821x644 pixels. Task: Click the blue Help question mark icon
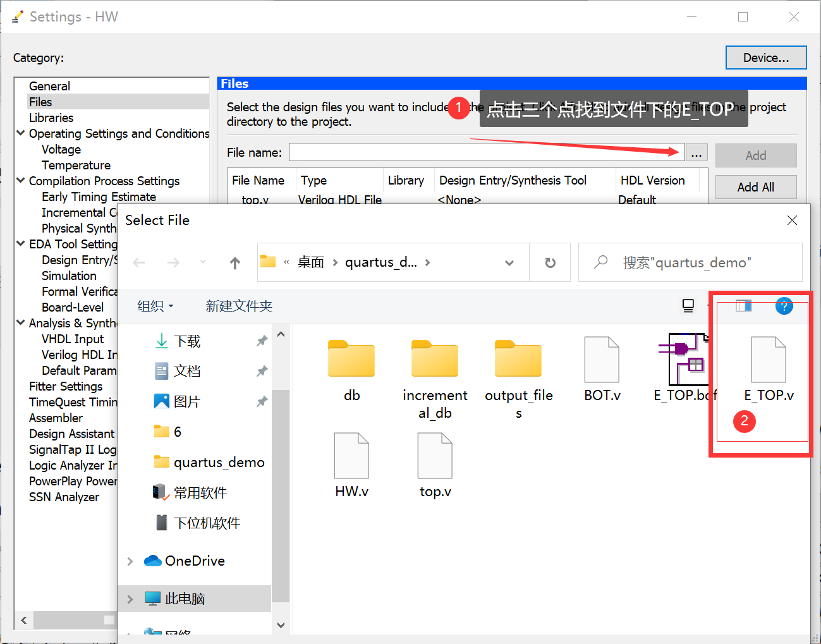(784, 306)
